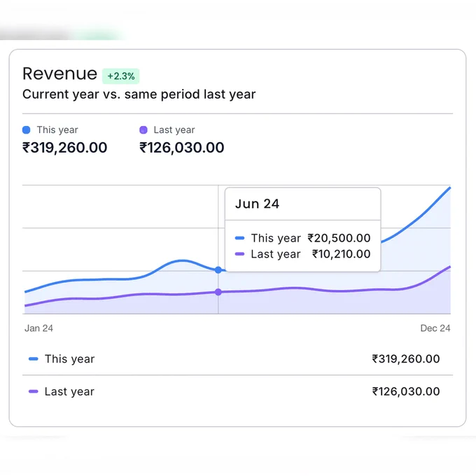Click the Dec 24 axis label
The image size is (476, 476).
(435, 328)
